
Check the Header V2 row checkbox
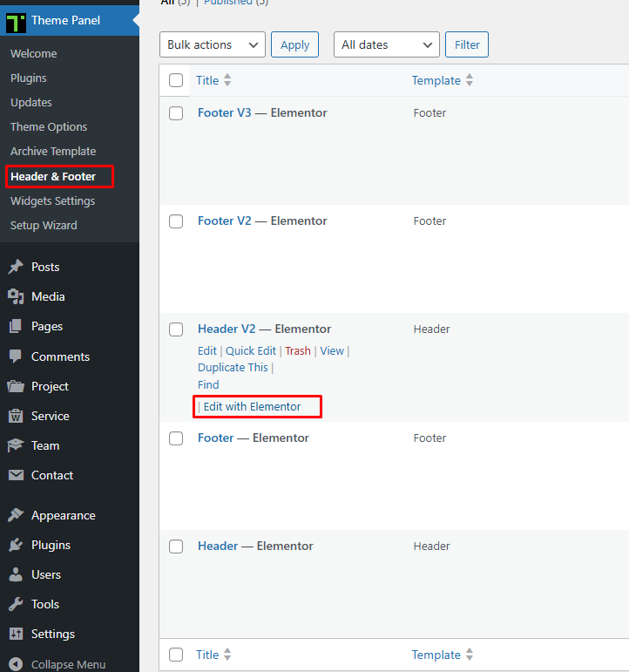click(x=176, y=329)
